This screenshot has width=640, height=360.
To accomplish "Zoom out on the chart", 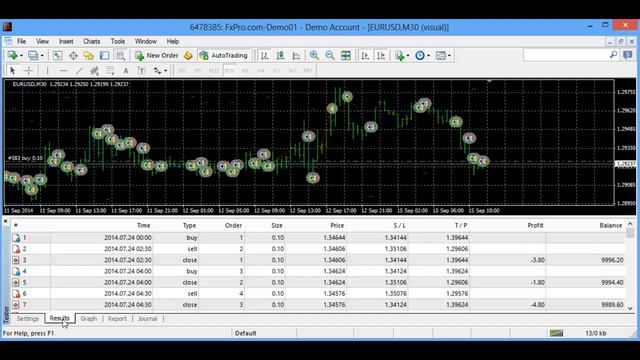I will (x=330, y=56).
